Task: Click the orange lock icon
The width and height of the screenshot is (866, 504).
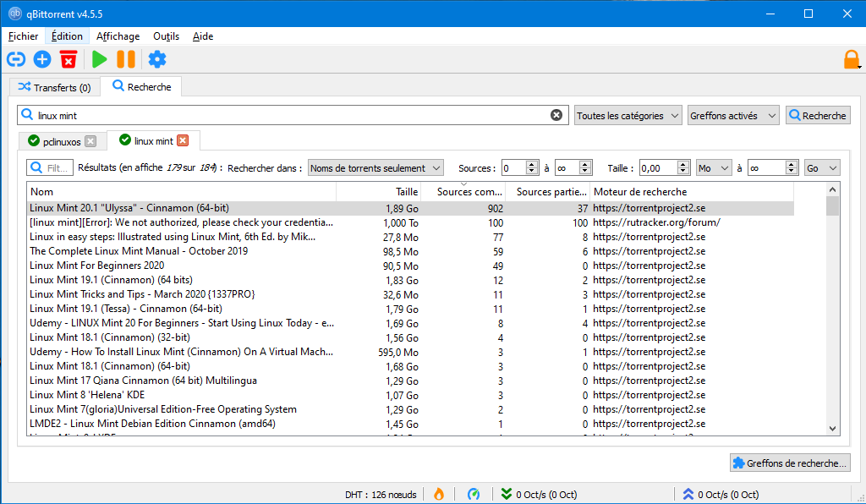Action: pos(851,59)
